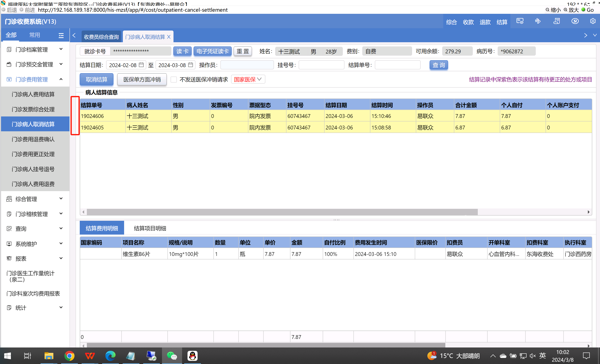600x364 pixels.
Task: Click the 结算单号 input field
Action: 397,65
